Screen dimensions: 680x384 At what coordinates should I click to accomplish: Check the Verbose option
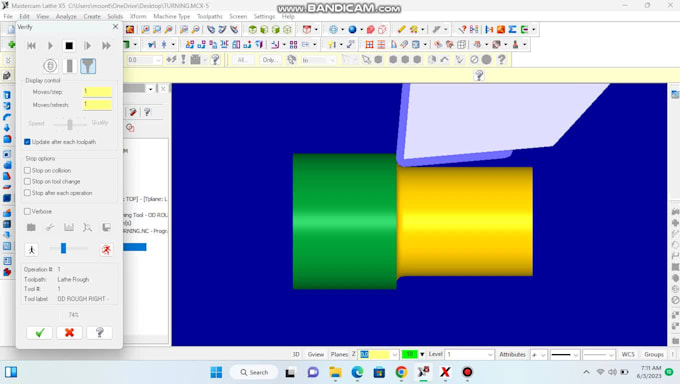pos(27,211)
